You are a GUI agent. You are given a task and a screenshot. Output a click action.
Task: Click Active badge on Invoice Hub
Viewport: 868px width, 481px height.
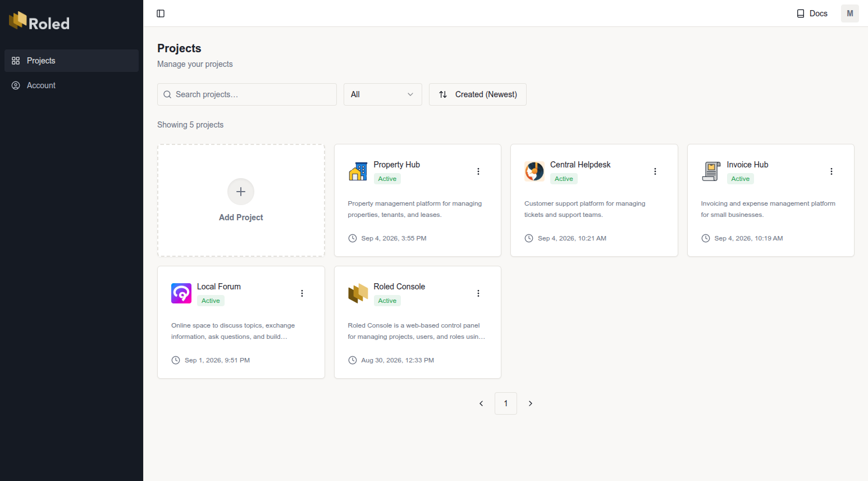pyautogui.click(x=740, y=179)
